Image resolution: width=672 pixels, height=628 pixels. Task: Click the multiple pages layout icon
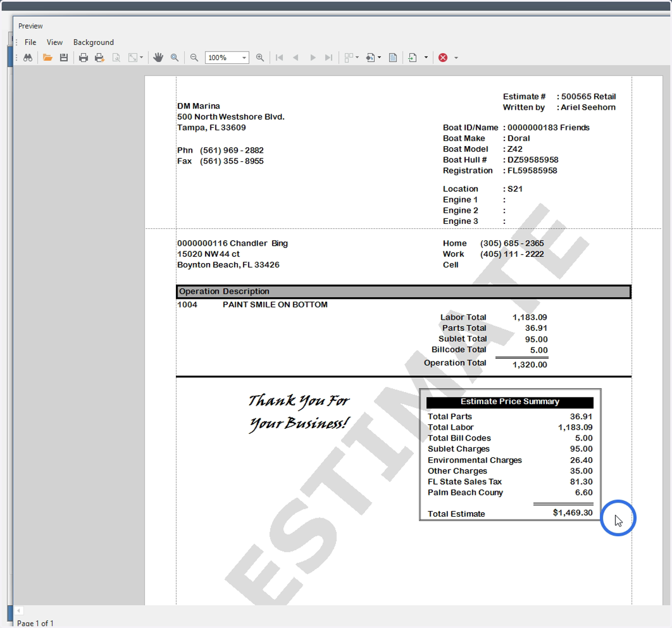click(349, 58)
